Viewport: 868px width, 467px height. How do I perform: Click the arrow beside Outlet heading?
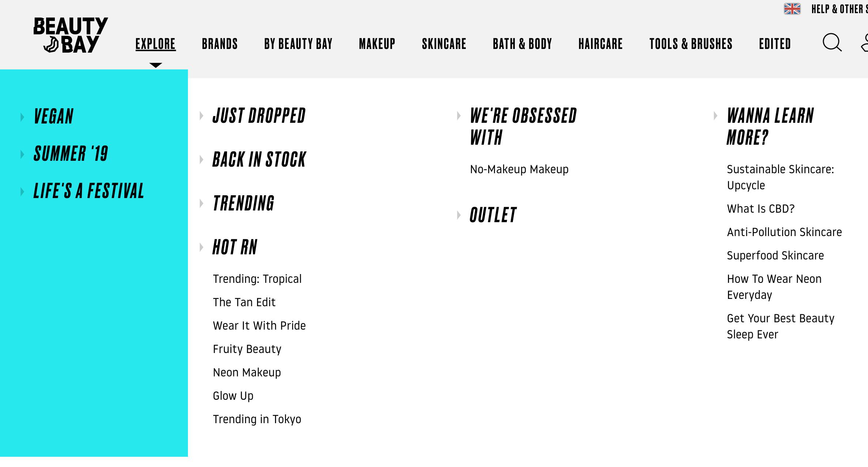click(459, 215)
